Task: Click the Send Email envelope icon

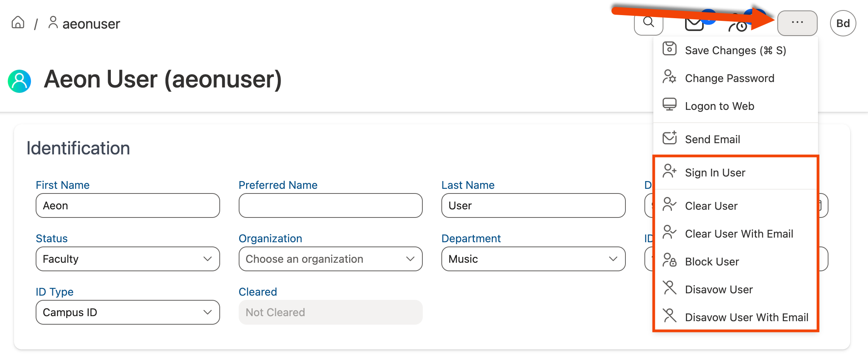Action: coord(669,138)
